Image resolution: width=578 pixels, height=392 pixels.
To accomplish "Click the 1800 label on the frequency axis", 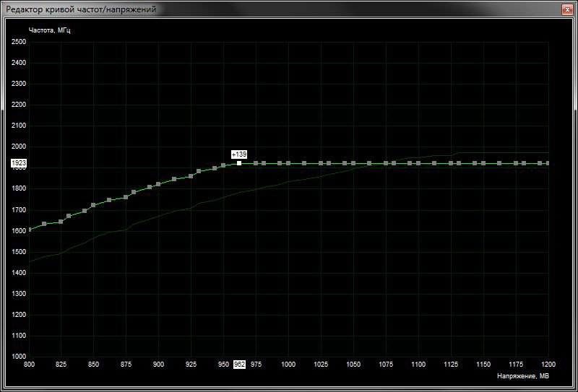I will point(19,188).
